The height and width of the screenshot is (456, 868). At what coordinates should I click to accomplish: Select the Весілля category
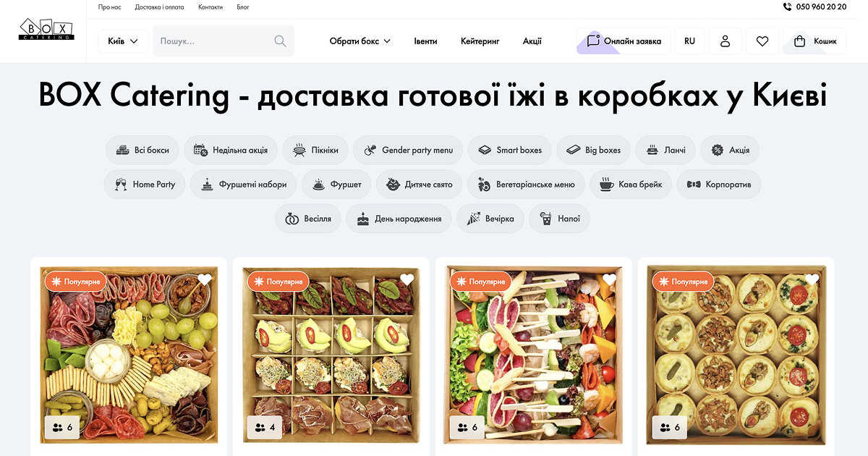click(308, 218)
